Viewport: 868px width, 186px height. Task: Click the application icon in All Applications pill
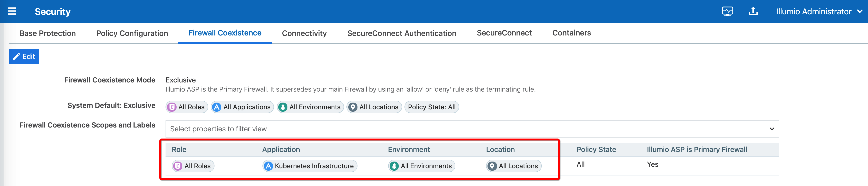pyautogui.click(x=217, y=107)
